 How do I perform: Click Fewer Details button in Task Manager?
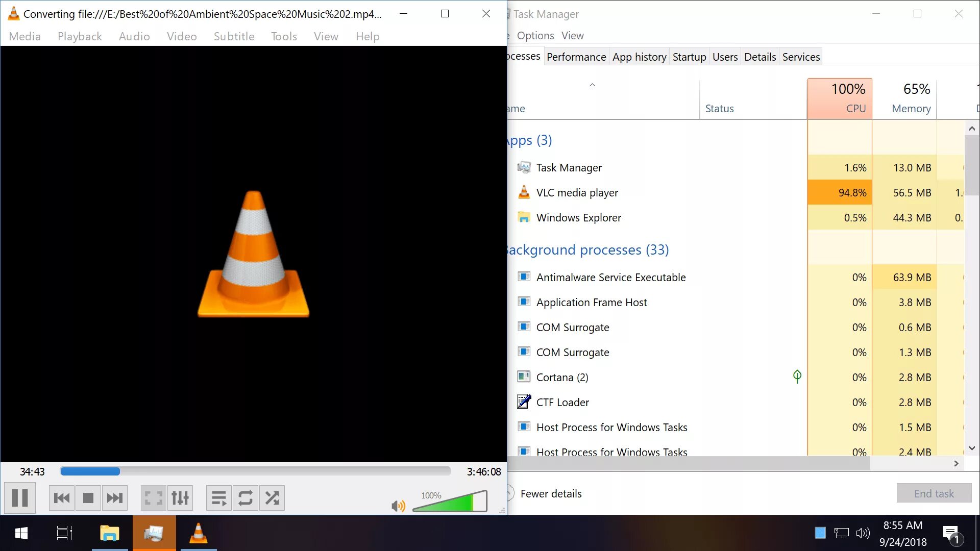coord(551,493)
